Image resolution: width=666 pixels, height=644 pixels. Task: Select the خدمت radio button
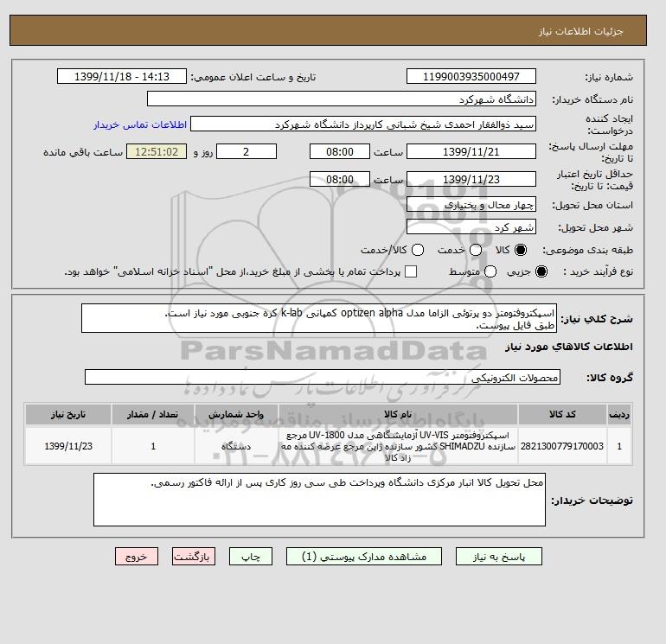476,250
